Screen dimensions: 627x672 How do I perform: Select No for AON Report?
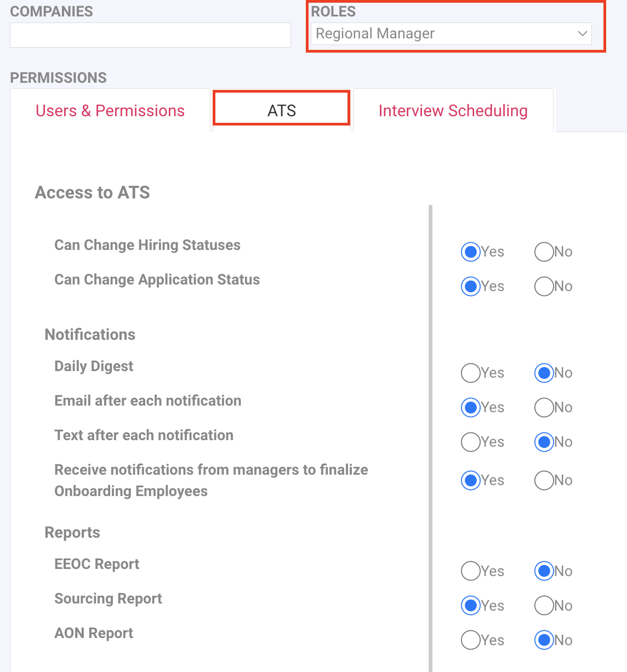(x=544, y=640)
